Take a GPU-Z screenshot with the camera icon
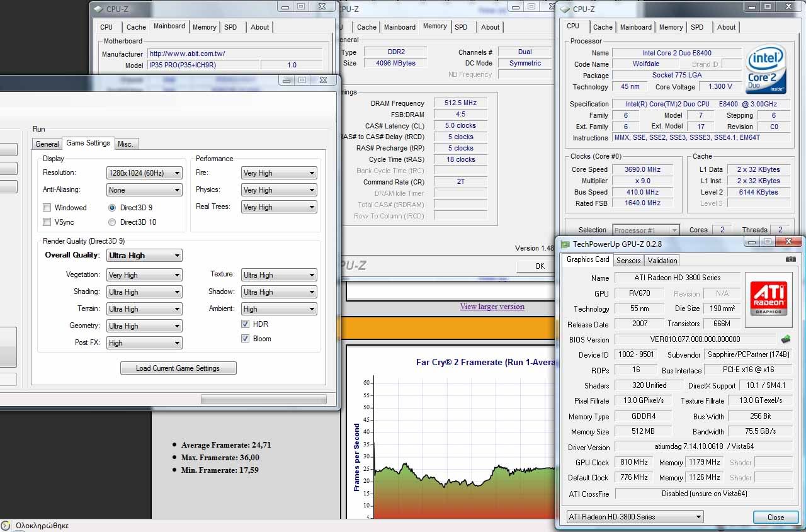The image size is (806, 532). pyautogui.click(x=790, y=259)
